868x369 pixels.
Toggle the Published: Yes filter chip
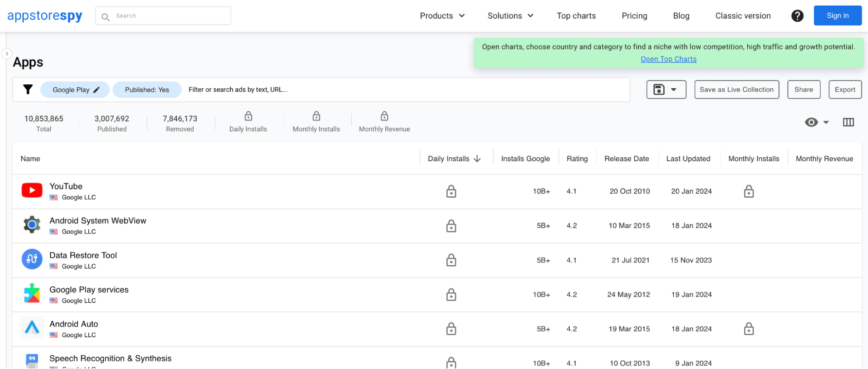(147, 90)
